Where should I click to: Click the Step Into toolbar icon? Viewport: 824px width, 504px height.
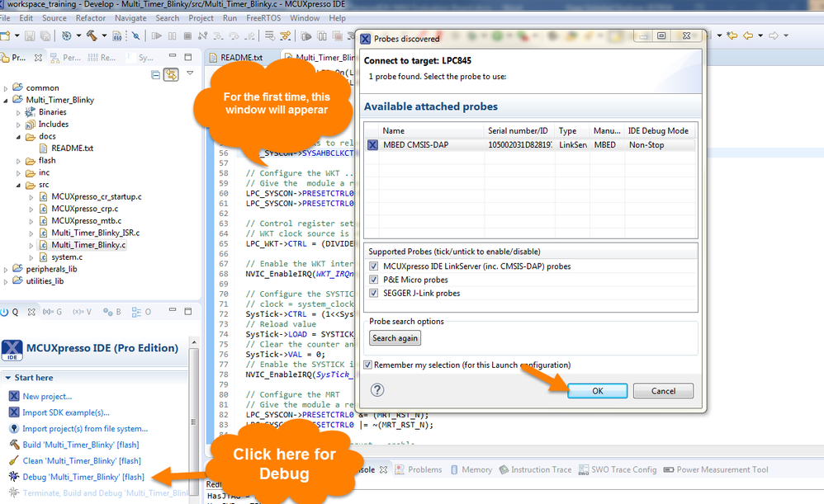click(x=218, y=35)
